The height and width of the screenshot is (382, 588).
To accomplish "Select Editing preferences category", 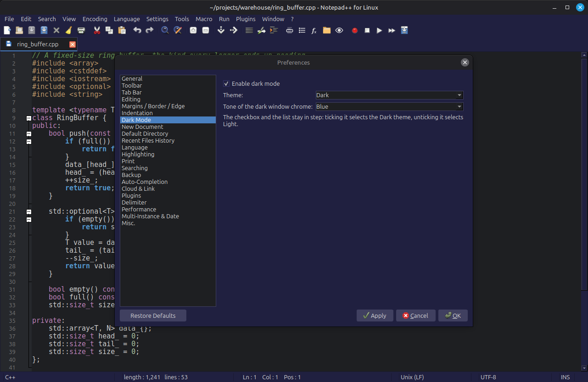I will tap(168, 100).
